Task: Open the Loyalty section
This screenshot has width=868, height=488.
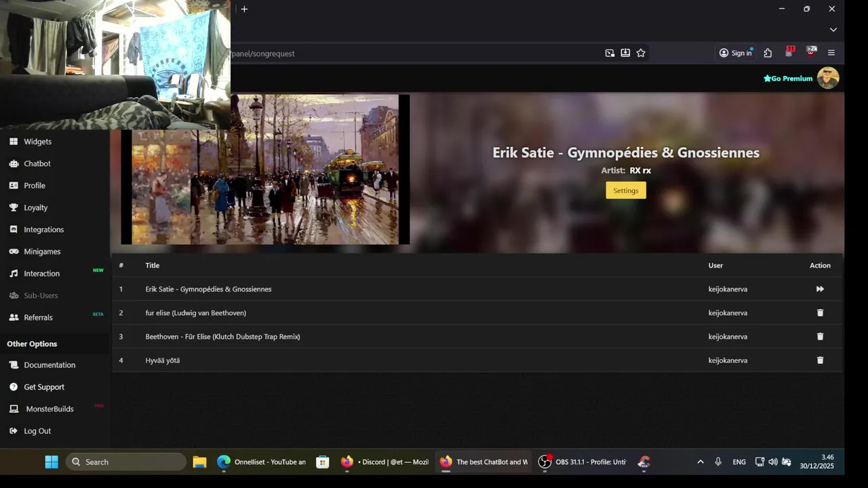Action: (x=35, y=207)
